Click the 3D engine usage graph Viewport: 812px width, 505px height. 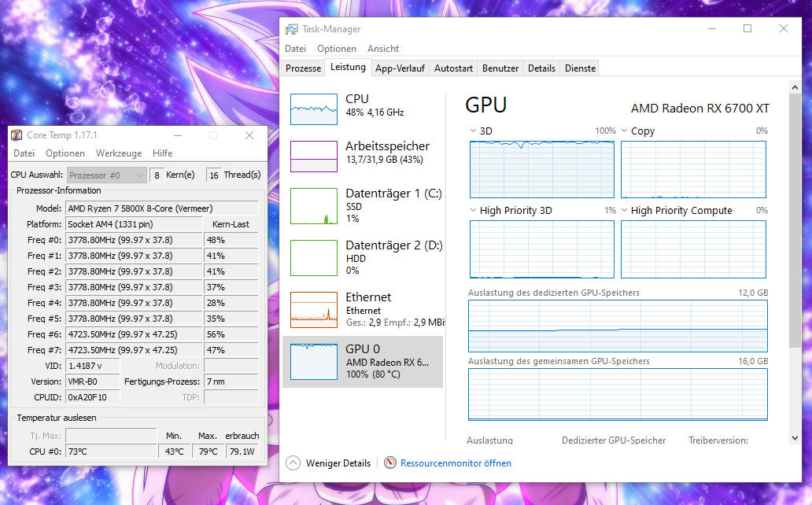click(x=541, y=169)
